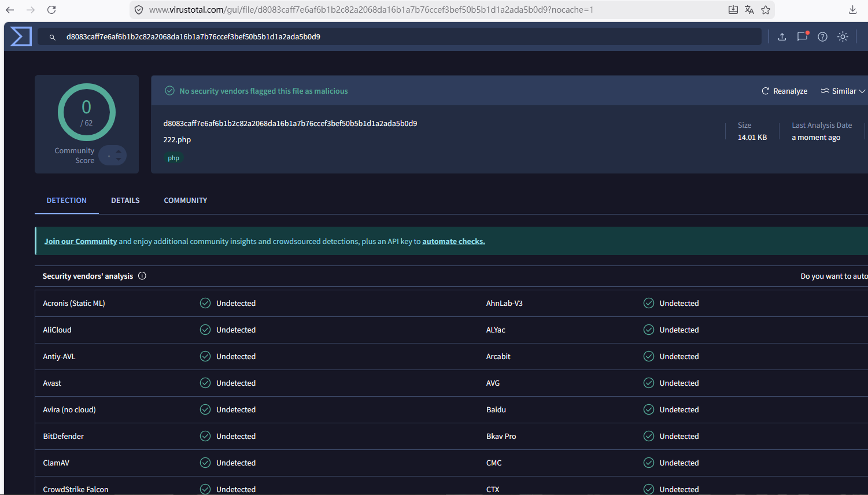The width and height of the screenshot is (868, 495).
Task: Click the search magnifier icon
Action: point(52,37)
